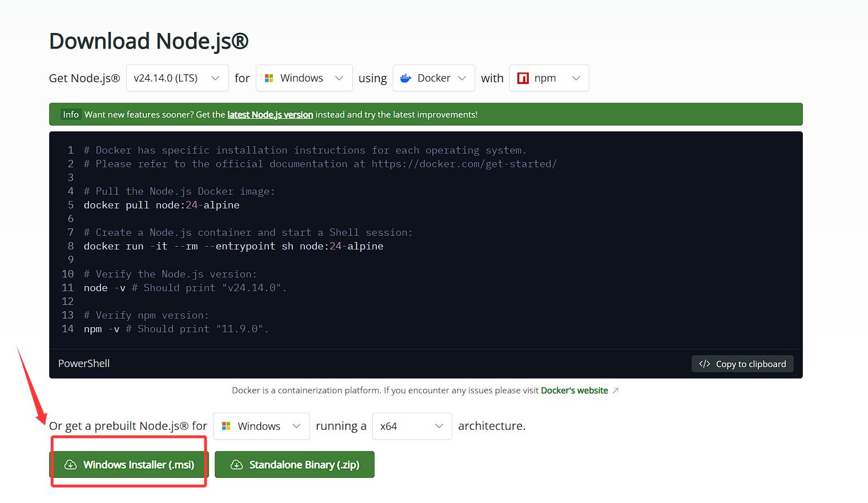
Task: Click the download icon on Windows Installer
Action: (71, 465)
